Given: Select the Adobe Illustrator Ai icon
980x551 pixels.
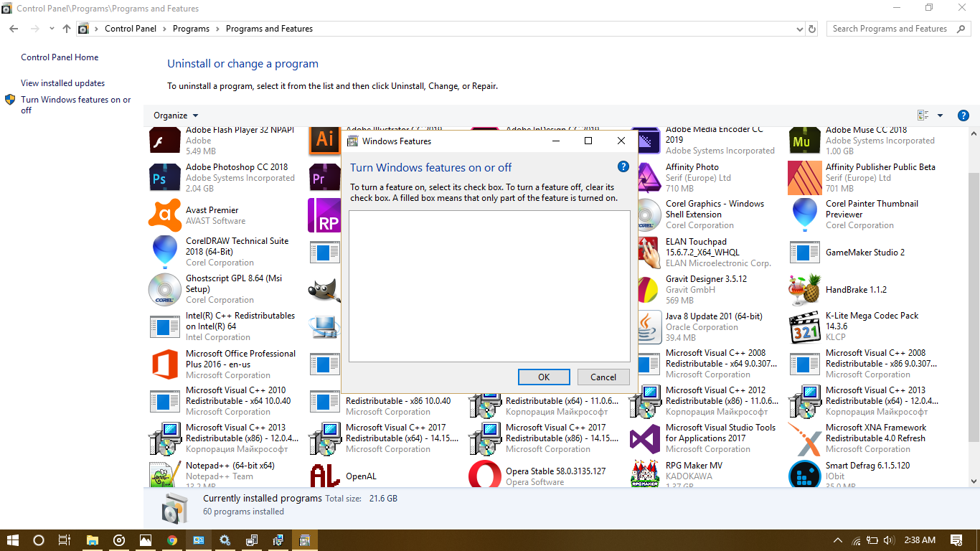Looking at the screenshot, I should coord(324,141).
